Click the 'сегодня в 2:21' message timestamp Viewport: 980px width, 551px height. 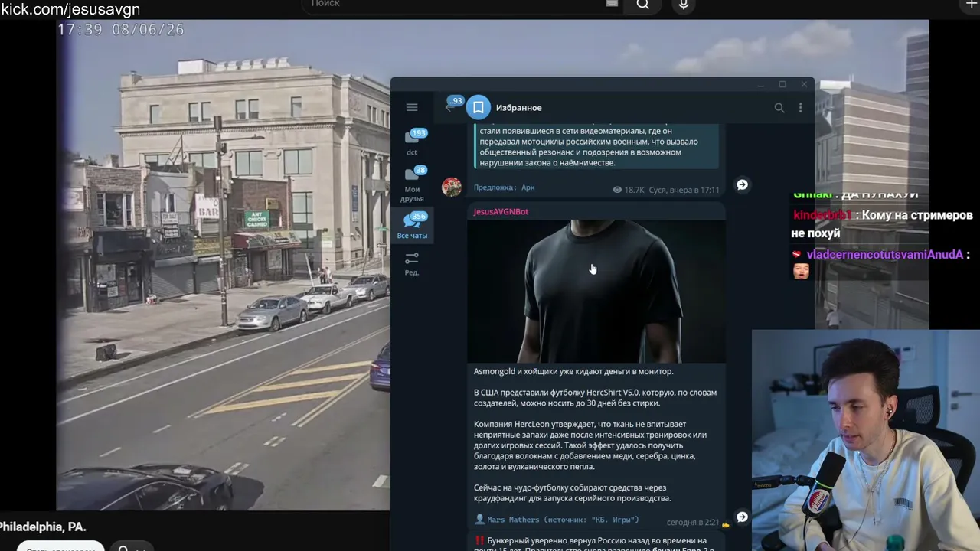693,523
